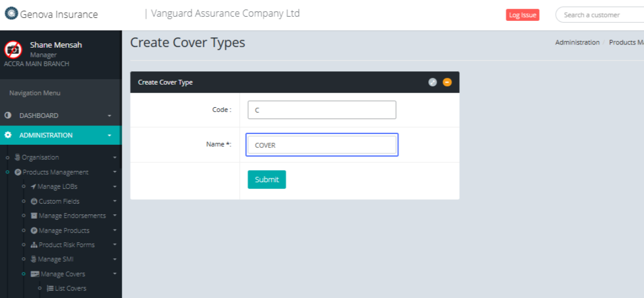Open Manage Products in sidebar
Screen dimensions: 644x298
click(63, 230)
